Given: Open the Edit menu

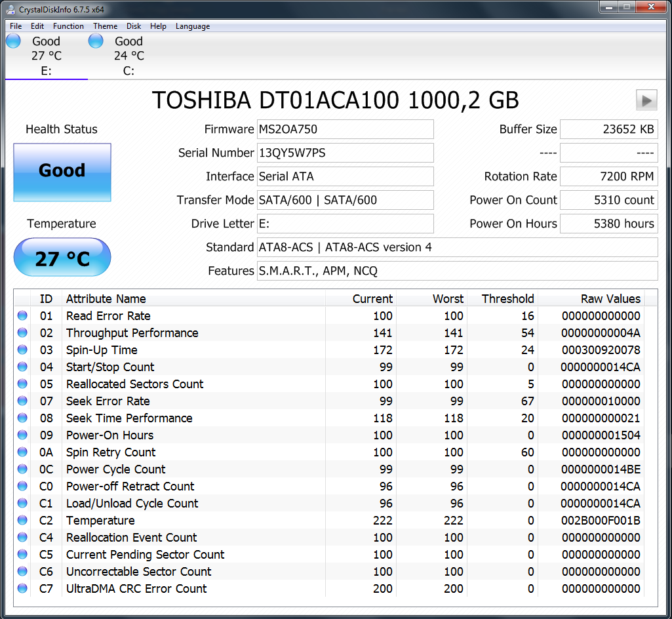Looking at the screenshot, I should [37, 26].
